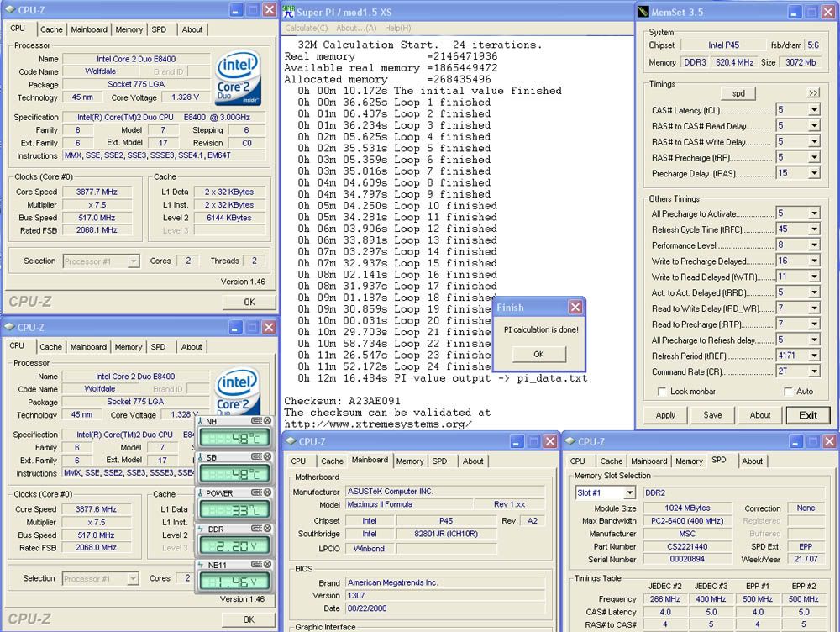The height and width of the screenshot is (632, 840).
Task: Click the pin icon on POWER monitor
Action: coord(256,492)
